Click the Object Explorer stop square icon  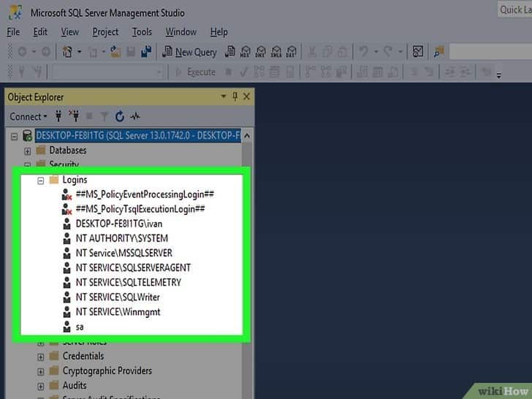tap(89, 117)
